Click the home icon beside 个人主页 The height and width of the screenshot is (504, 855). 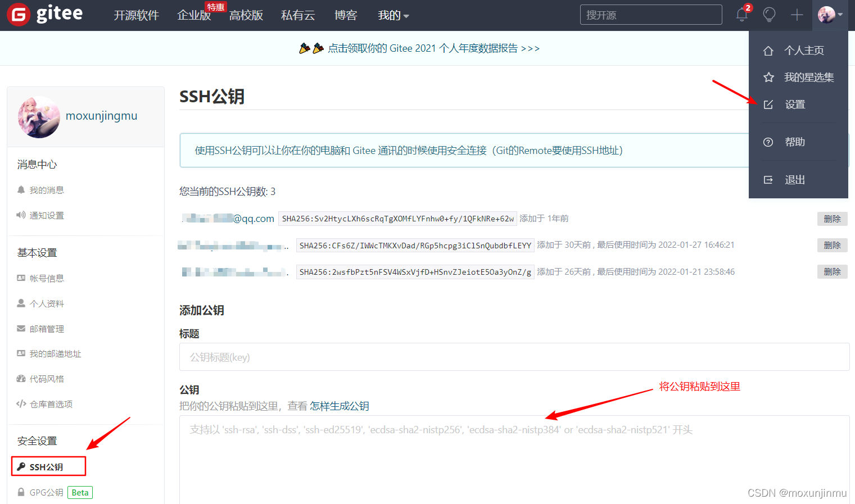768,51
